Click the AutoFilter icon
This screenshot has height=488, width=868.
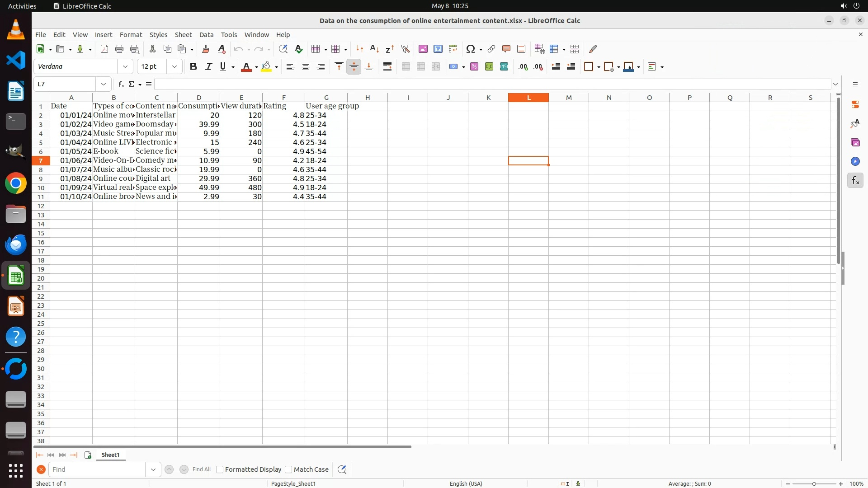[x=405, y=49]
